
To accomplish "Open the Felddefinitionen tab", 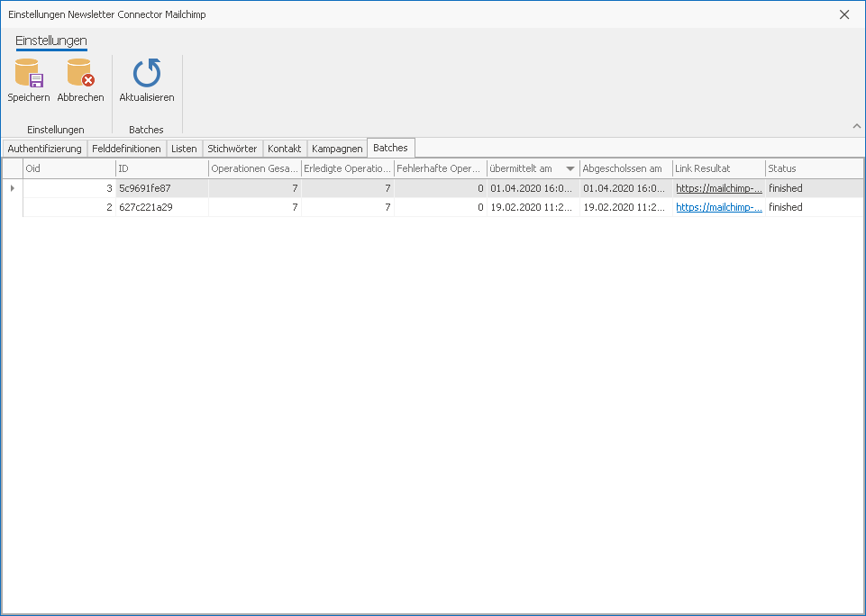I will click(126, 149).
